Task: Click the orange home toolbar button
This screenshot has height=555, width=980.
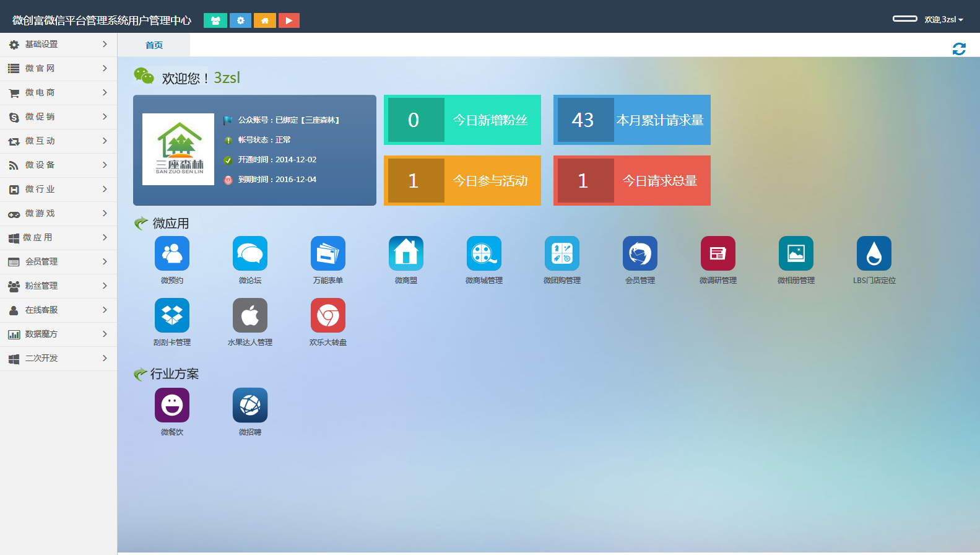Action: click(264, 20)
